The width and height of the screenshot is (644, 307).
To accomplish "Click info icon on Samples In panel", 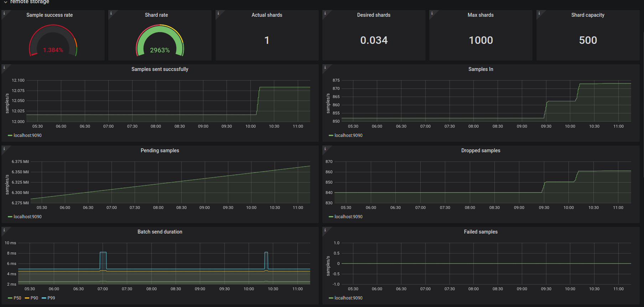I will pos(325,67).
